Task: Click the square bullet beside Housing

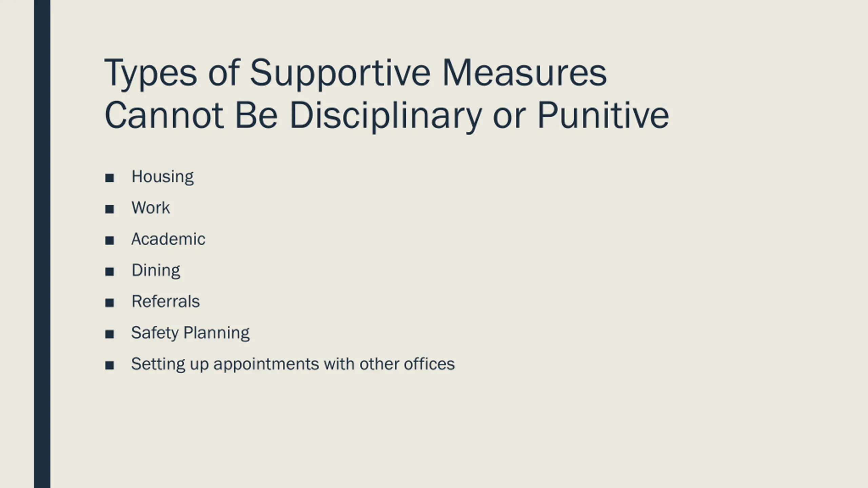Action: click(x=109, y=178)
